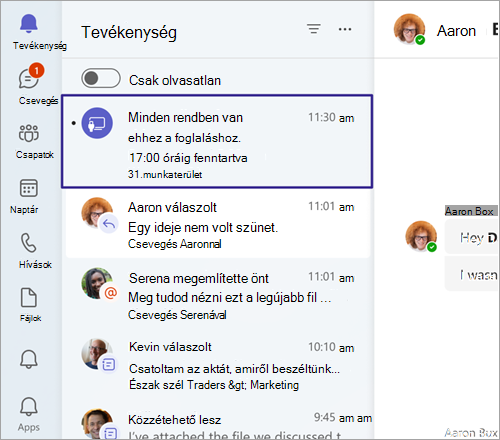The width and height of the screenshot is (500, 440).
Task: Click '17:00 óráig fenntartva' reservation text
Action: click(x=188, y=158)
